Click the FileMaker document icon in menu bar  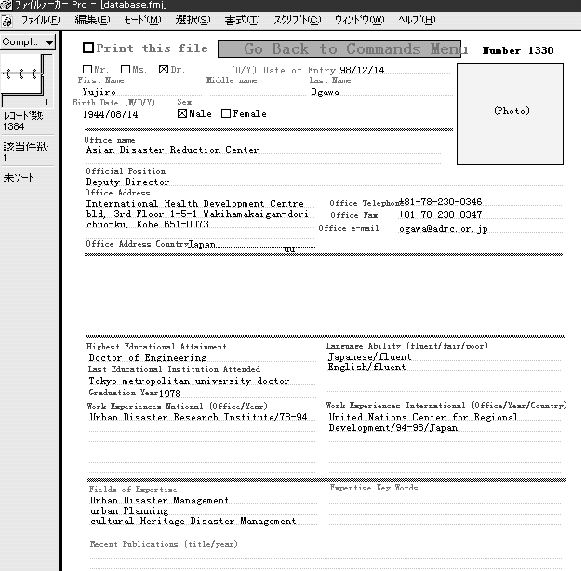tap(7, 21)
